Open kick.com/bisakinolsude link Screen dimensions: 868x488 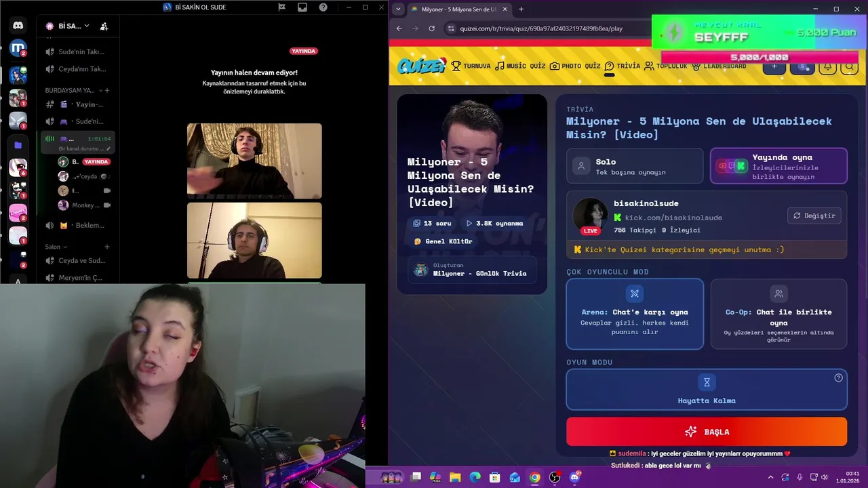673,218
